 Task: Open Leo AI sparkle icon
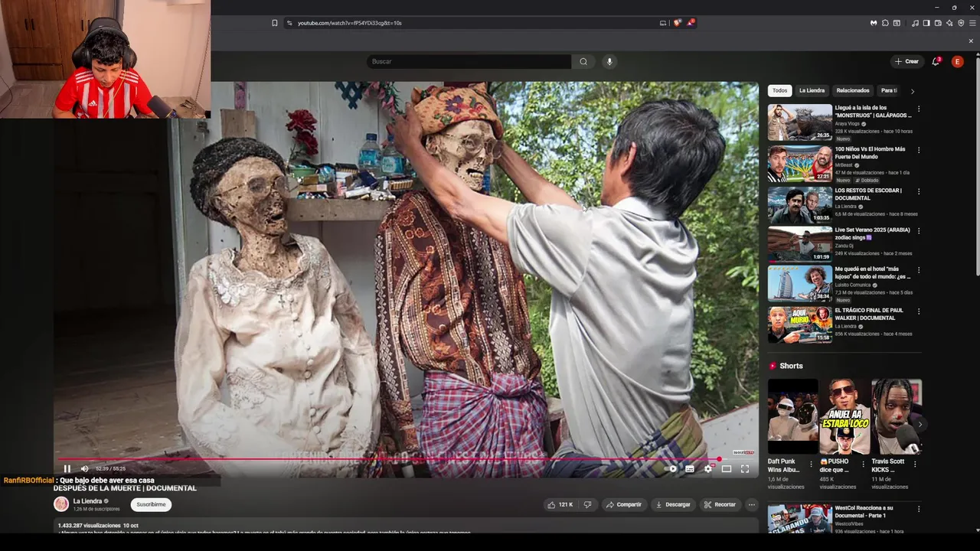click(x=949, y=23)
